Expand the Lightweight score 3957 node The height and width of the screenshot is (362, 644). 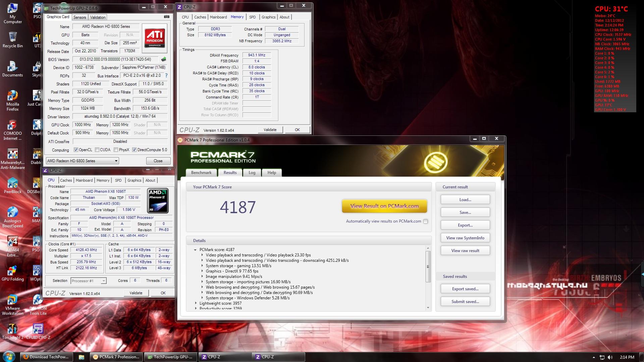click(196, 303)
